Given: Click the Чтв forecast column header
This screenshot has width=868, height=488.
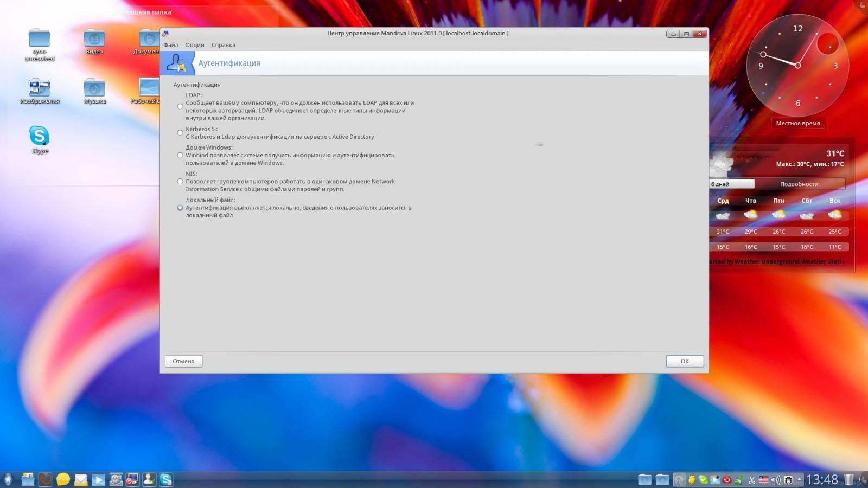Looking at the screenshot, I should point(751,201).
